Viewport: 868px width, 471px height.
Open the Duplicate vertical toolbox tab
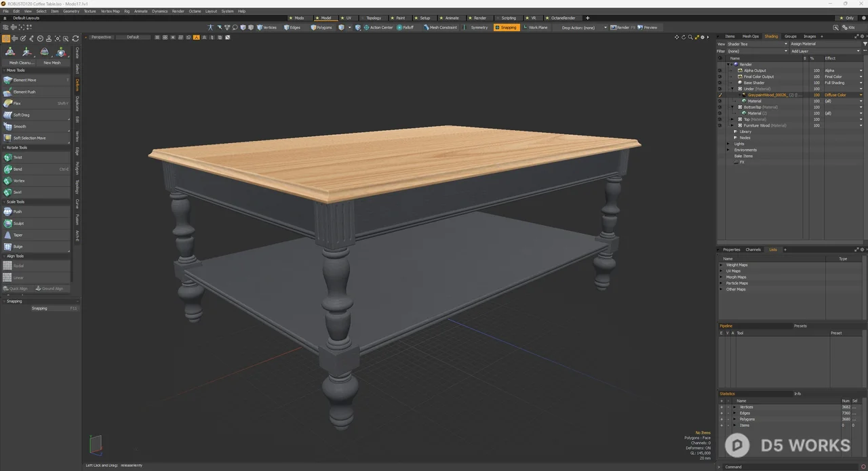click(x=77, y=104)
